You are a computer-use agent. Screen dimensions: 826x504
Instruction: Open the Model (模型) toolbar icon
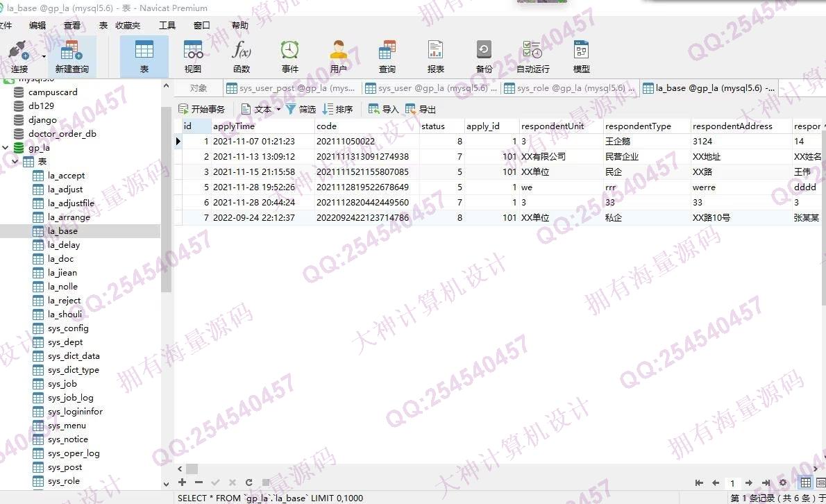pos(581,56)
